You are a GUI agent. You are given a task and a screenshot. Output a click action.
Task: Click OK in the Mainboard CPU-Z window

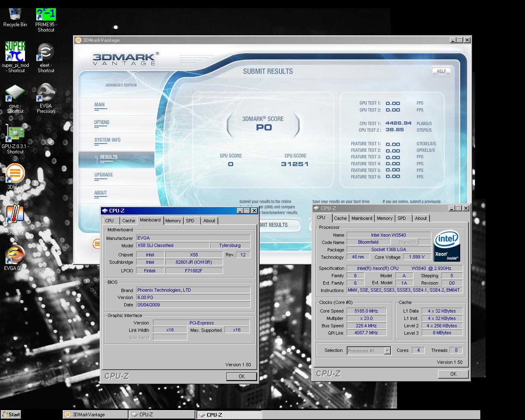point(242,376)
